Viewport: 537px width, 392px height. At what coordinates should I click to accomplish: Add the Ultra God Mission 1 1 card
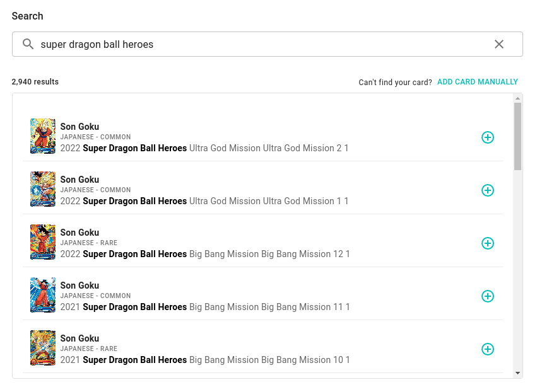(x=488, y=190)
